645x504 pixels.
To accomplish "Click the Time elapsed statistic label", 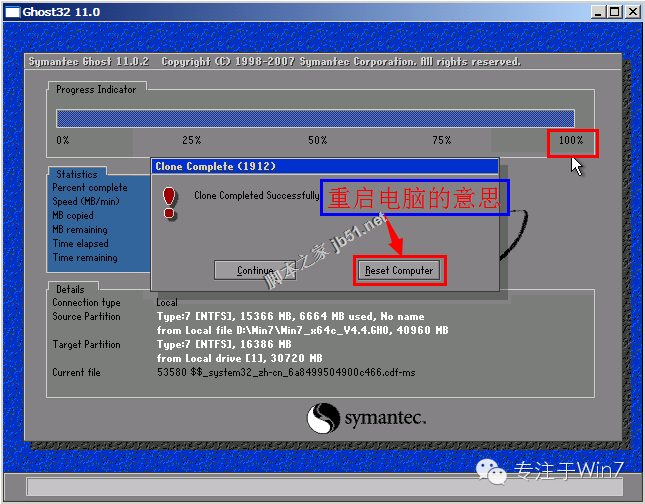I will pos(81,244).
